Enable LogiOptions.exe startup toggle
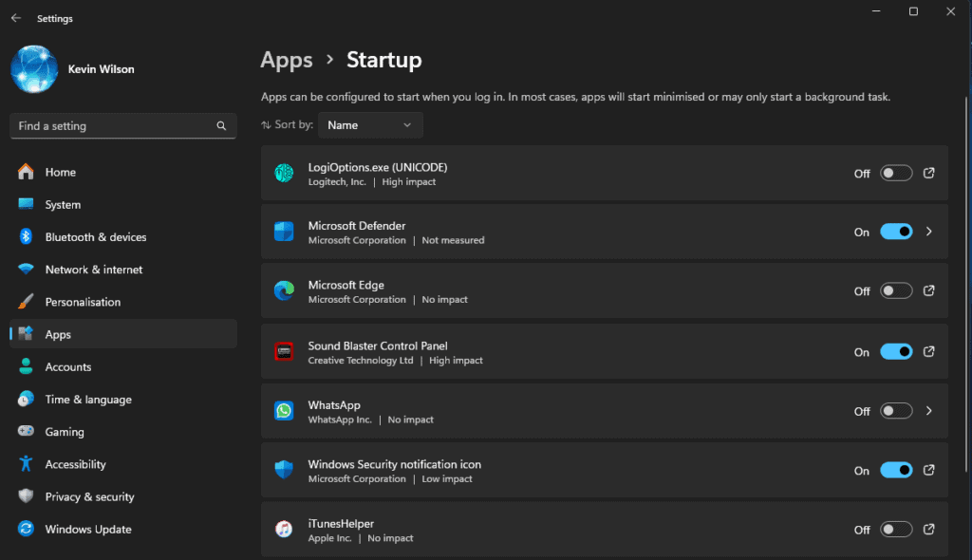The height and width of the screenshot is (560, 972). 896,173
